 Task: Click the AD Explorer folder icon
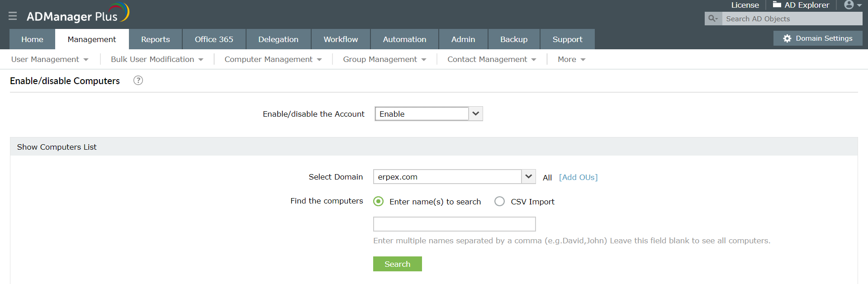click(x=777, y=5)
